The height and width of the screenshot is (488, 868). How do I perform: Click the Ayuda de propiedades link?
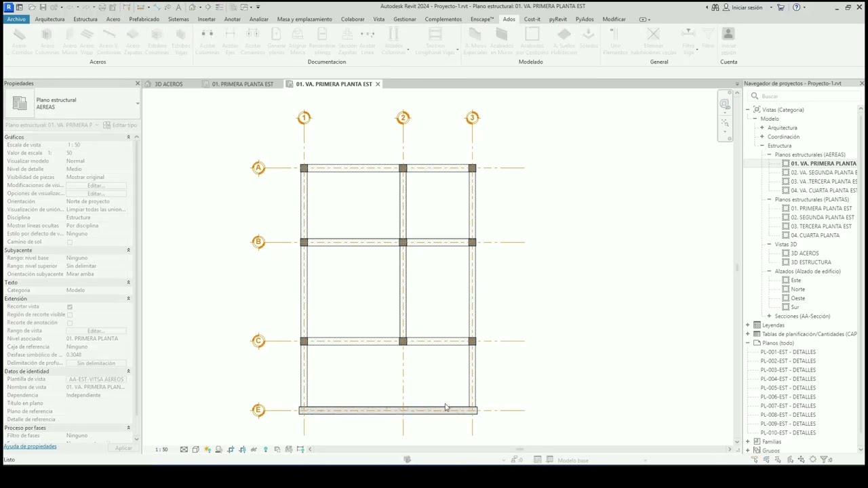(x=30, y=447)
